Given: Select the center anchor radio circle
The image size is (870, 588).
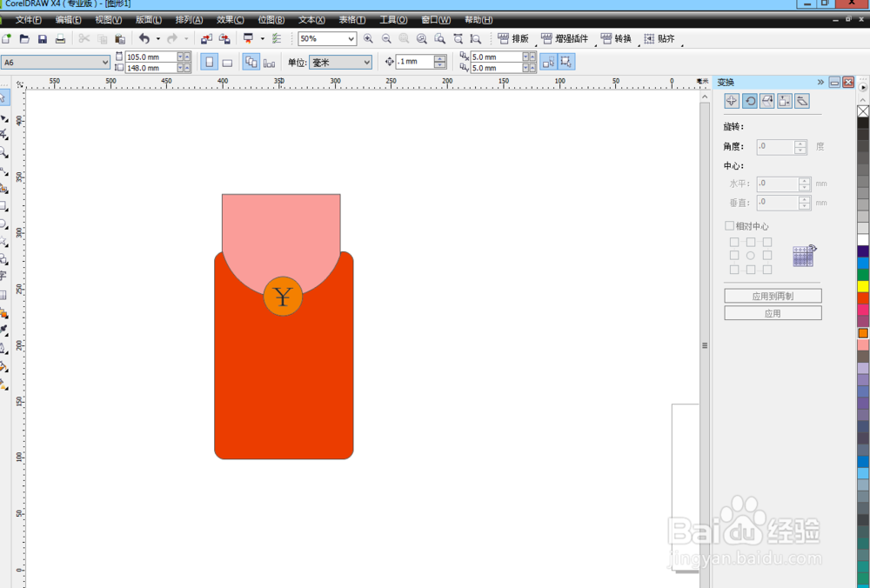Looking at the screenshot, I should 750,256.
